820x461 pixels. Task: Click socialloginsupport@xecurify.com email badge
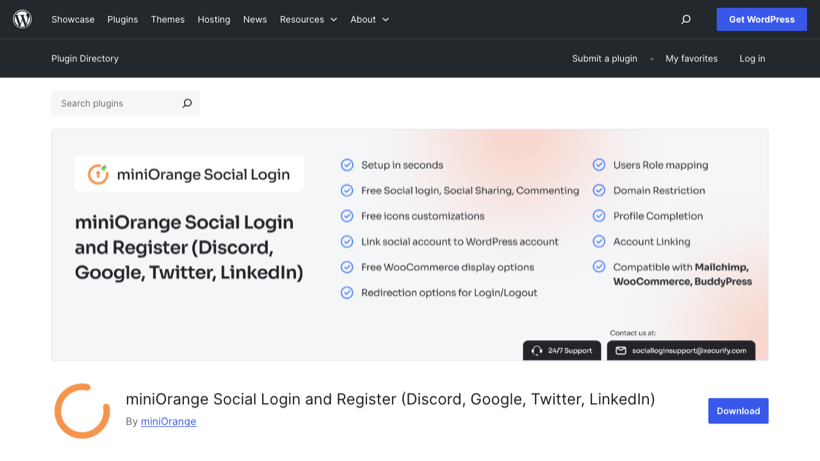coord(681,351)
